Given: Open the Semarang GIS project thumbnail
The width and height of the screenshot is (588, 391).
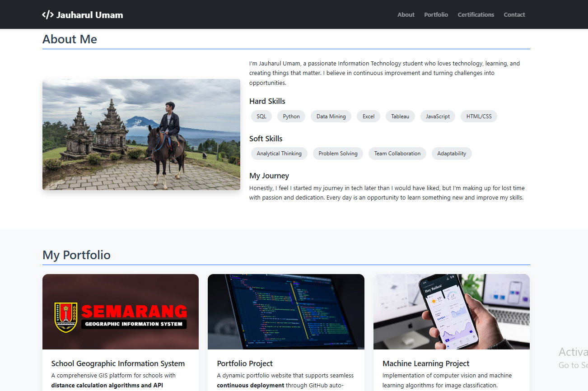Looking at the screenshot, I should [121, 312].
